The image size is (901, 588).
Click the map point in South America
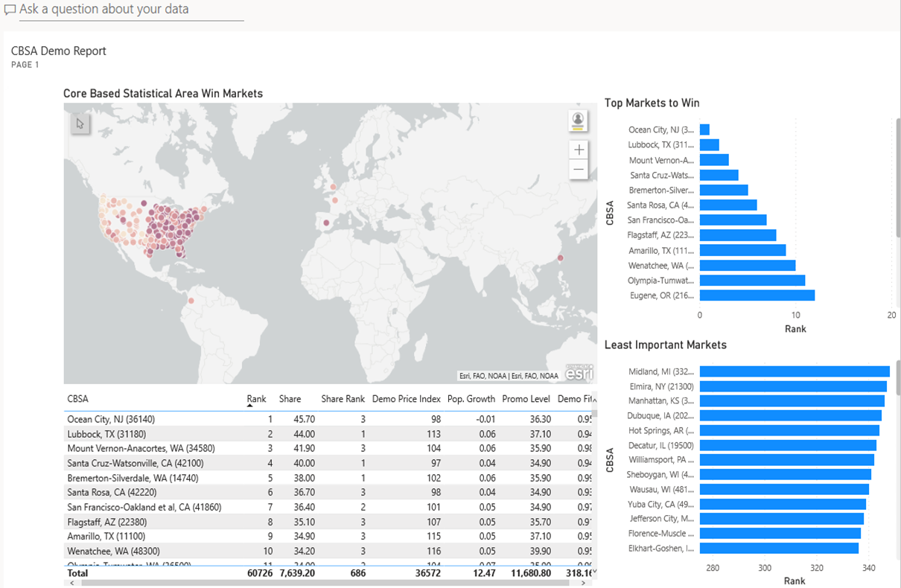(191, 301)
